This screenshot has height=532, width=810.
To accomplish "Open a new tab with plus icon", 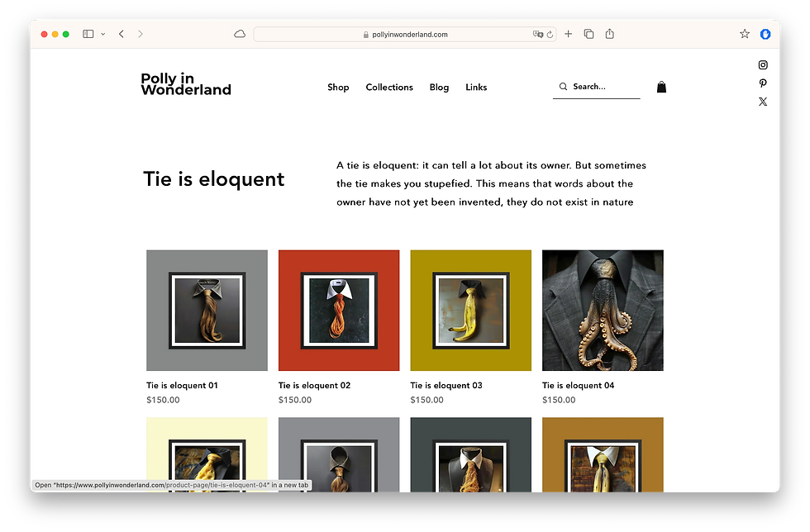I will 569,34.
